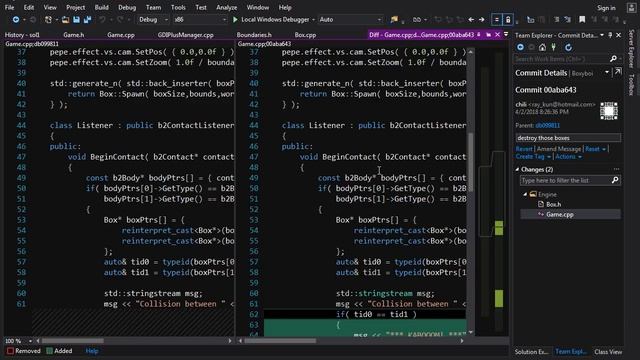The image size is (640, 360).
Task: Click the commit message text field
Action: (568, 138)
